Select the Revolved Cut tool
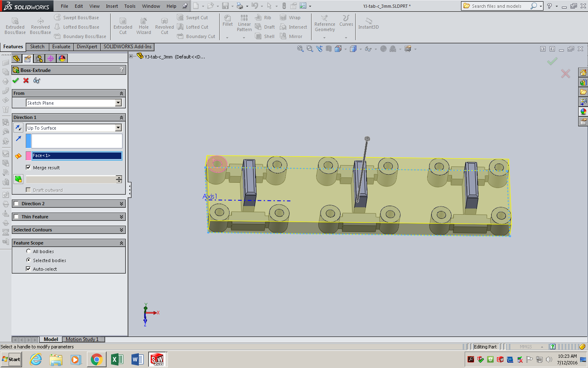Image resolution: width=588 pixels, height=368 pixels. [x=165, y=26]
